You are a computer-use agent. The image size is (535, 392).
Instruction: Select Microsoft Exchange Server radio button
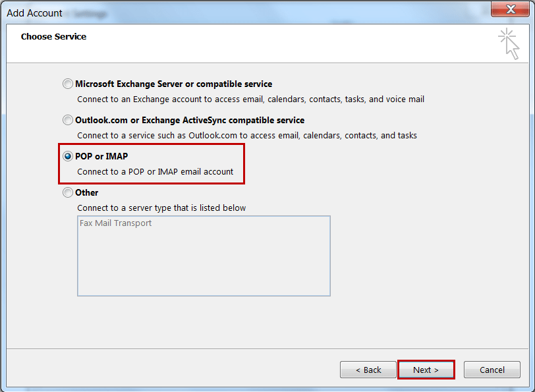(x=68, y=84)
